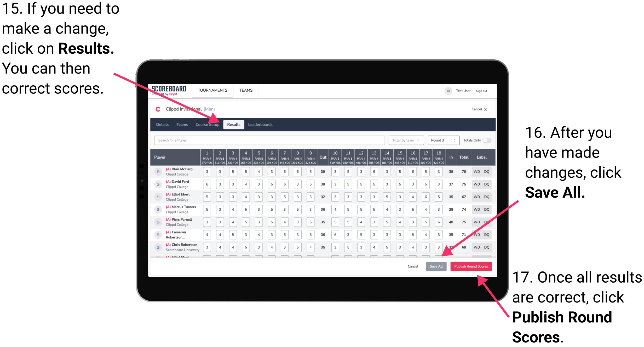Screen dimensions: 644x347
Task: Open the Course Setup tab
Action: [x=208, y=124]
